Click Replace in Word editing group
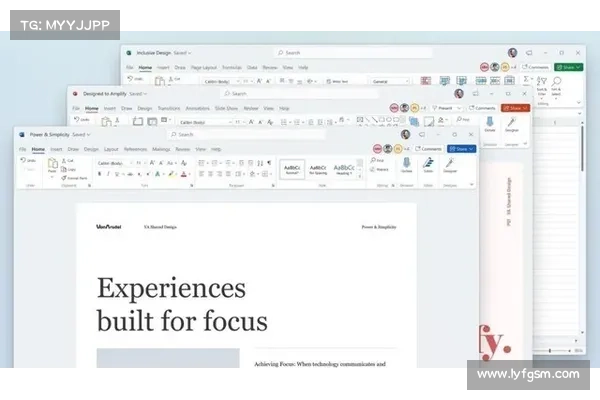 [x=379, y=169]
